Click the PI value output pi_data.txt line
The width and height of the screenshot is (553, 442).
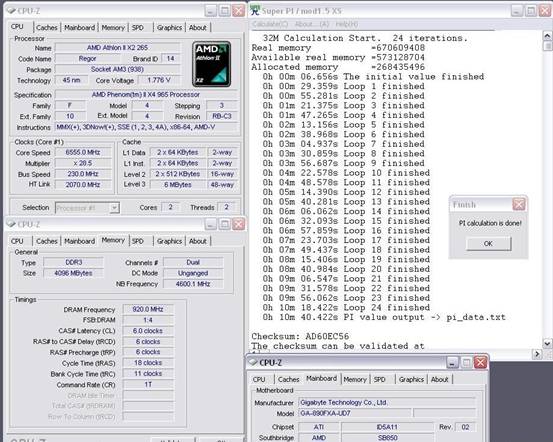[384, 317]
